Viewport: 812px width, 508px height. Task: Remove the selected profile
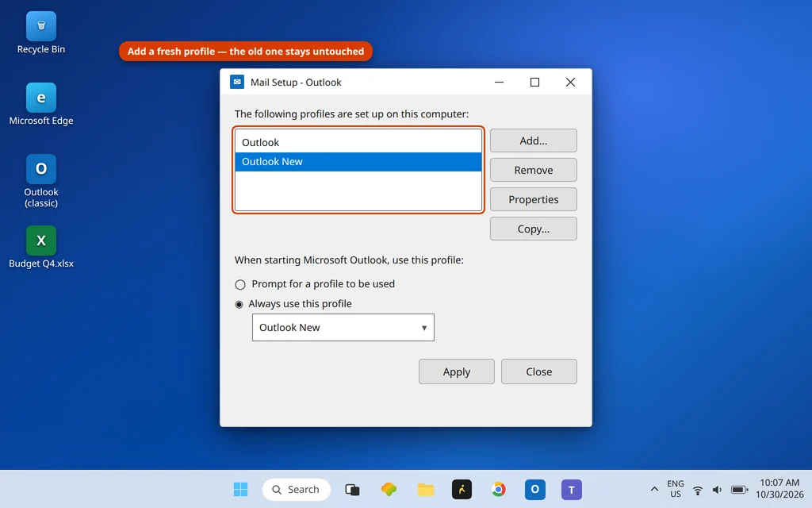[x=534, y=170]
